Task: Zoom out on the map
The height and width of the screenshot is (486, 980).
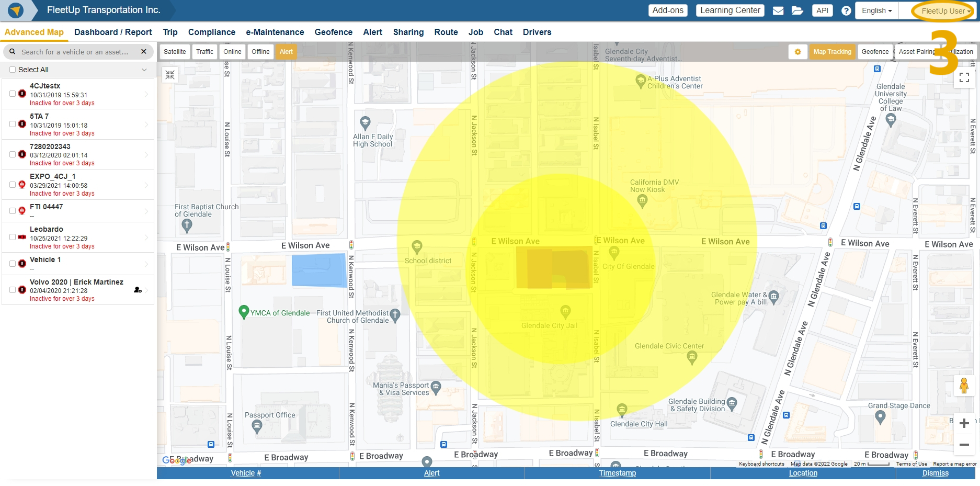Action: (964, 445)
